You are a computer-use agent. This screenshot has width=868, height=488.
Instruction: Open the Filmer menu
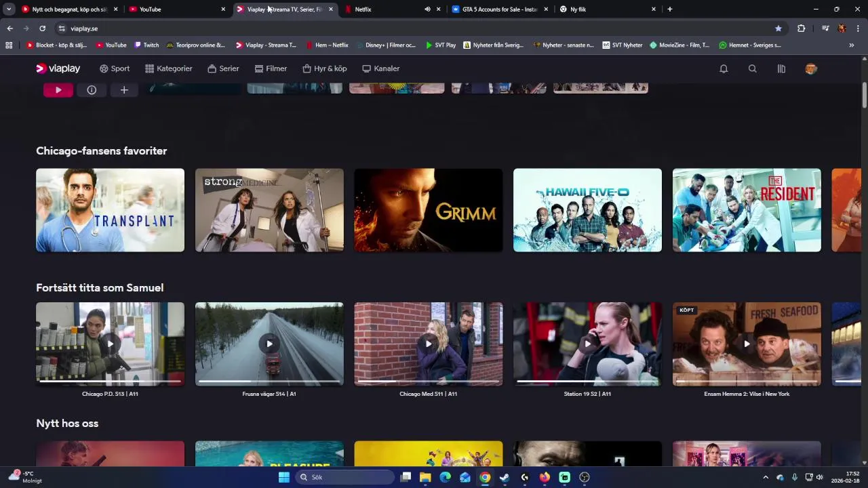271,68
